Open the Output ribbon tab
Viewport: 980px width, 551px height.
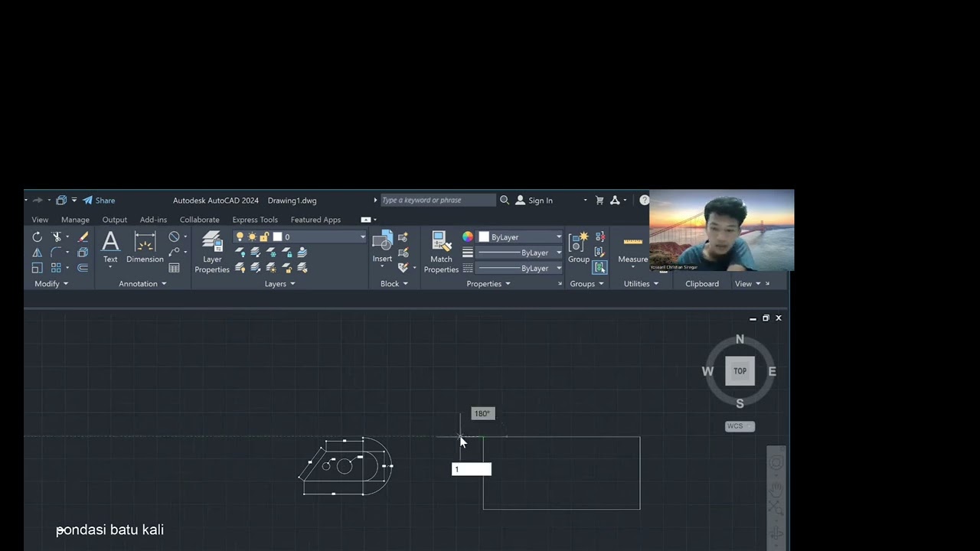[115, 220]
